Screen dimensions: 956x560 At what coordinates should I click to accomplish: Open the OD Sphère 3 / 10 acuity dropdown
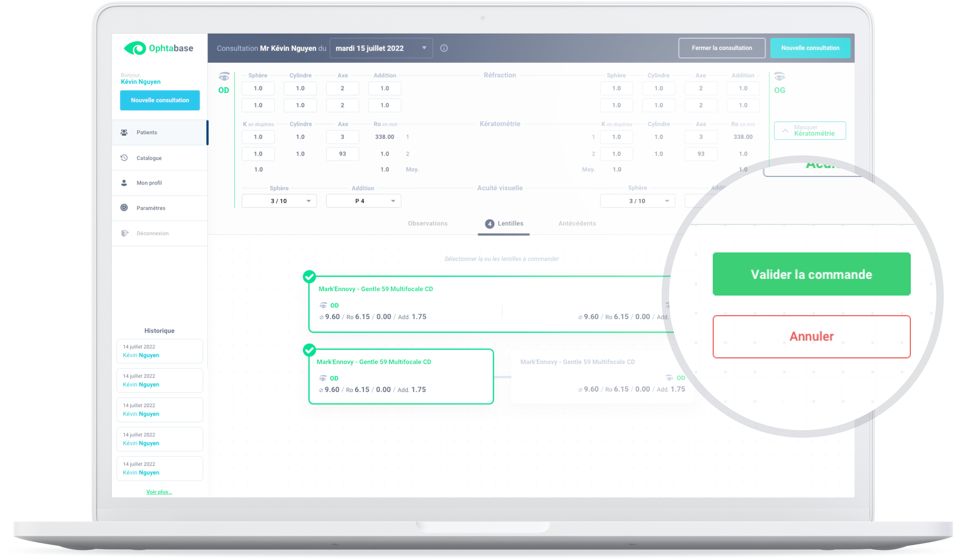(x=279, y=201)
